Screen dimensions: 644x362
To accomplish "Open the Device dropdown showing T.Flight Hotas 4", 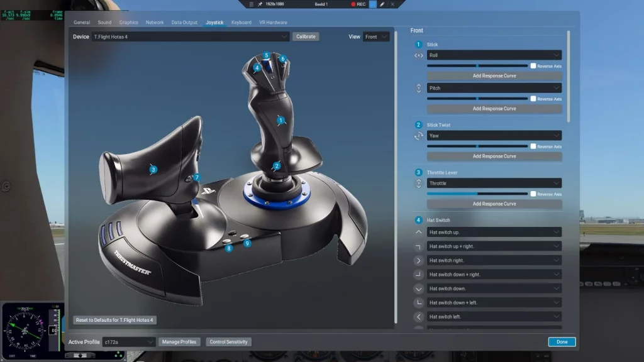I will tap(191, 36).
